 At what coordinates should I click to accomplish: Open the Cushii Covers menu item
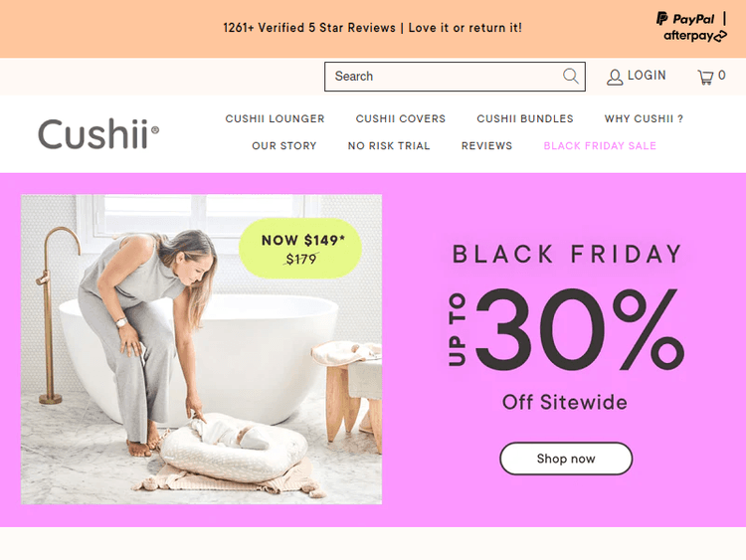click(x=401, y=118)
